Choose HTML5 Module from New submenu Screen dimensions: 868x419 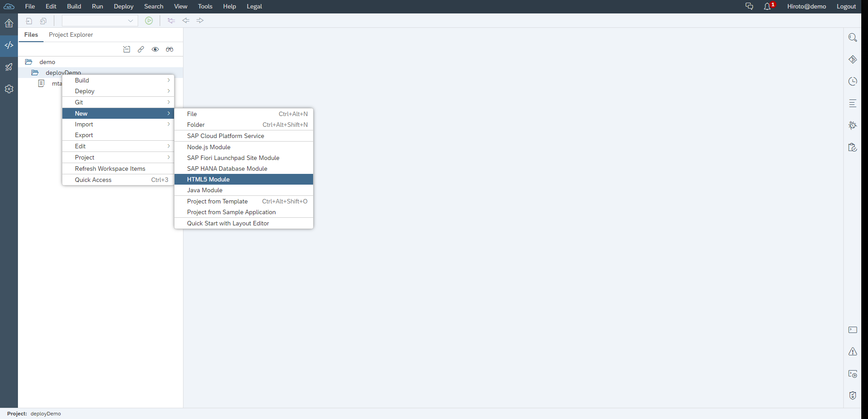(244, 179)
